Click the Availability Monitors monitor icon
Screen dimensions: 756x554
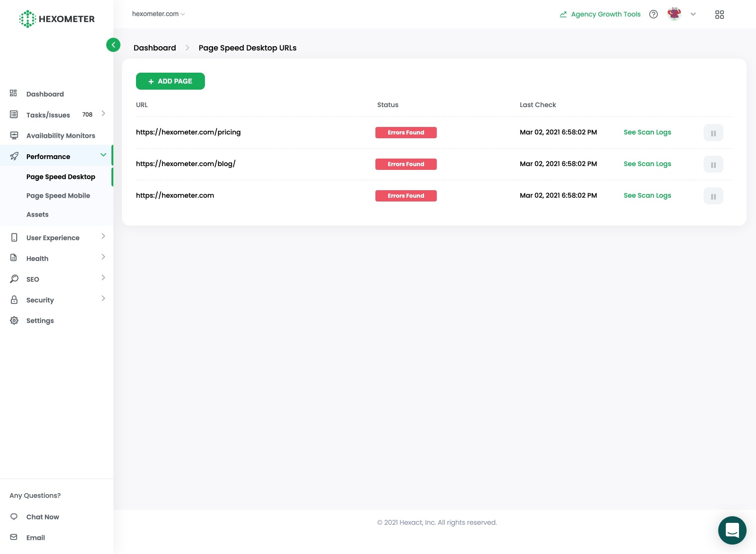coord(14,135)
